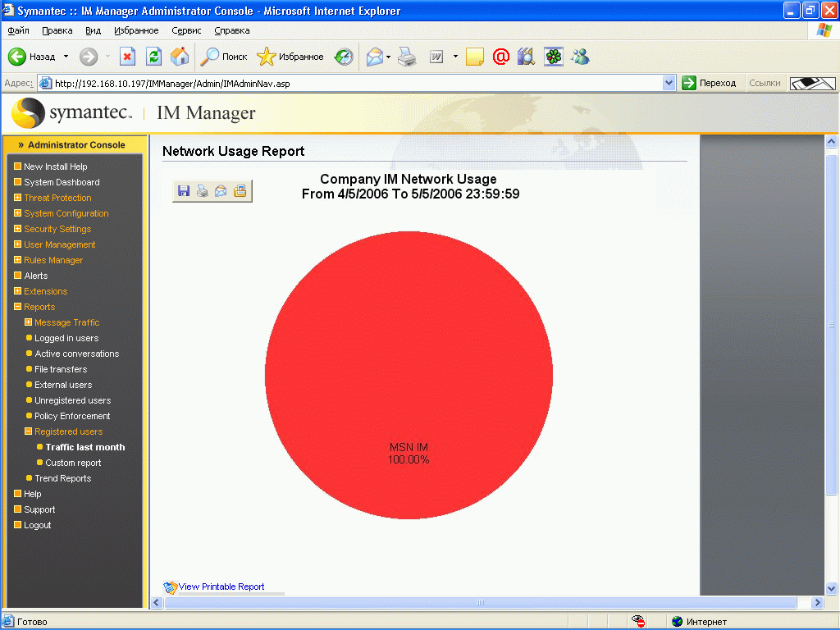Click the red @ toolbar icon
Screen dimensions: 840x630
pyautogui.click(x=501, y=57)
